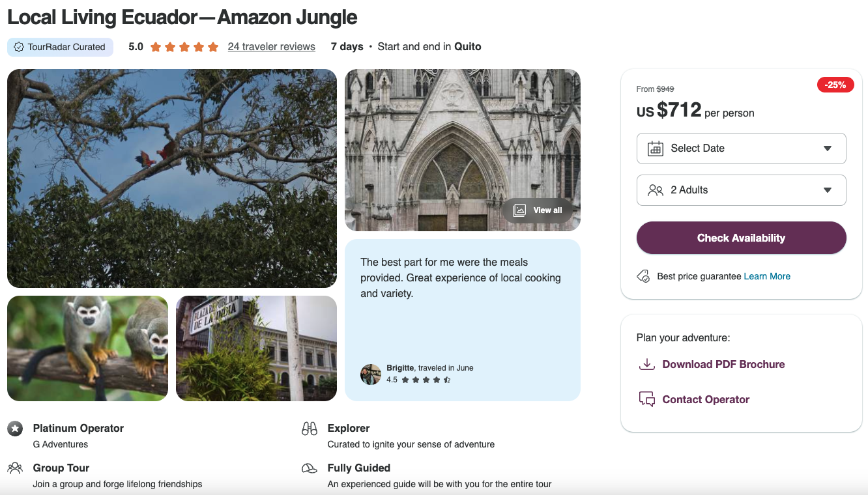The width and height of the screenshot is (868, 495).
Task: Open the 24 traveler reviews link
Action: click(271, 47)
